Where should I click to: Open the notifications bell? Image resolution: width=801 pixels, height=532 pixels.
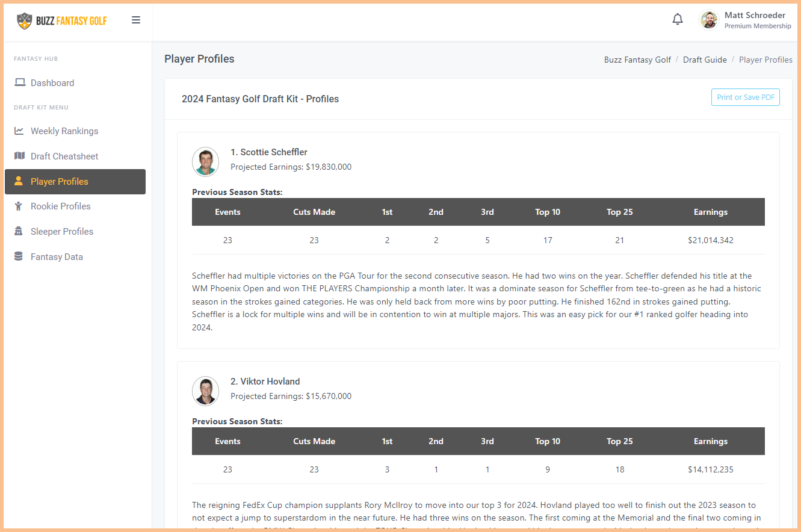tap(678, 20)
